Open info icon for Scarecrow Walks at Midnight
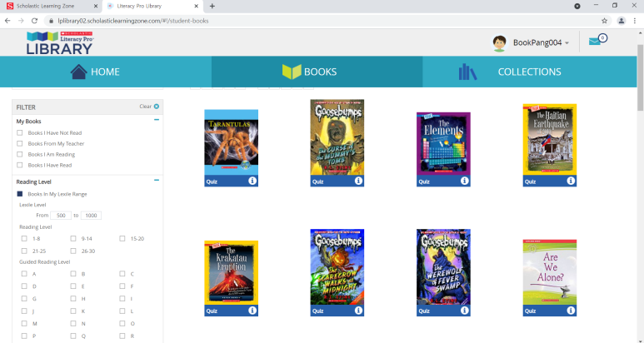The image size is (644, 343). tap(358, 311)
